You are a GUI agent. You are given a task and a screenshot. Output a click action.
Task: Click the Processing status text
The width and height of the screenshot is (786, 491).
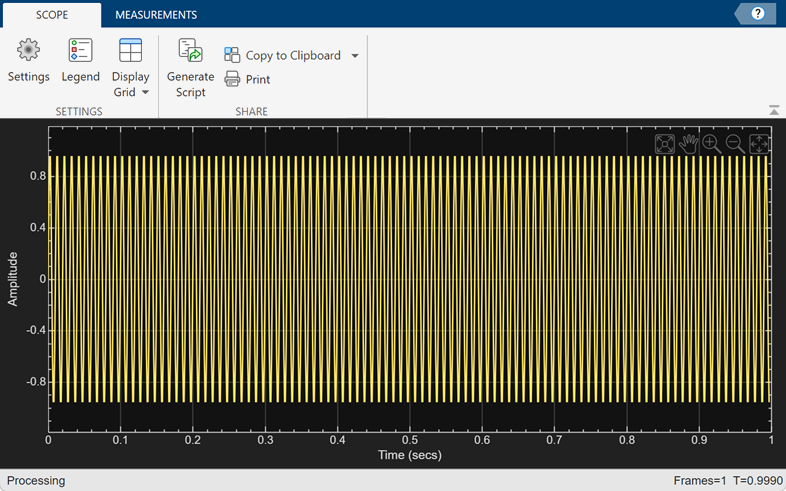tap(37, 480)
